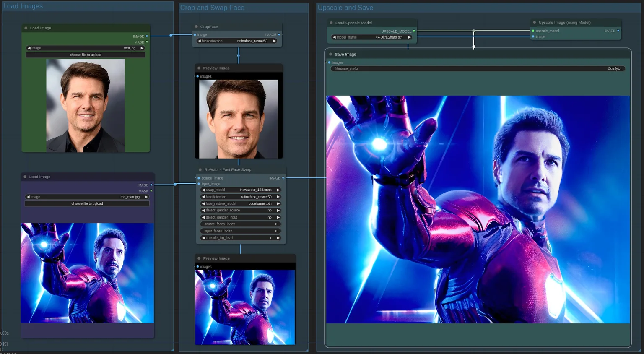Click the next arrow on the iron_man.jpg widget

(146, 197)
